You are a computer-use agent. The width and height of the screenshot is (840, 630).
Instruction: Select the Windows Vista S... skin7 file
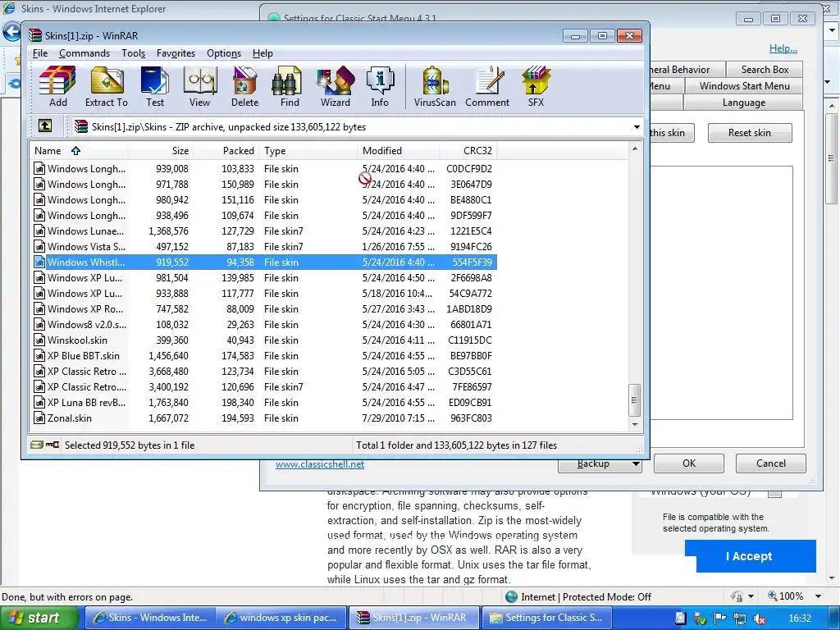pyautogui.click(x=263, y=246)
